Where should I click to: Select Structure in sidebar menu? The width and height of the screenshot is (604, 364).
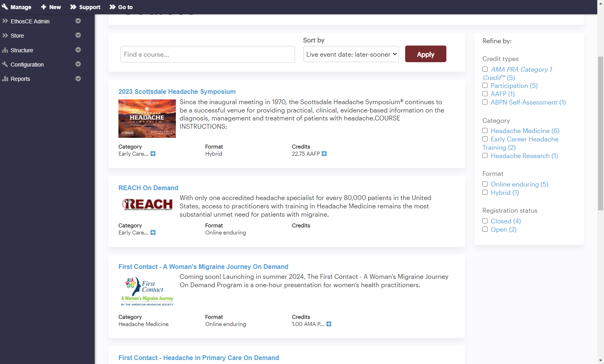tap(22, 50)
